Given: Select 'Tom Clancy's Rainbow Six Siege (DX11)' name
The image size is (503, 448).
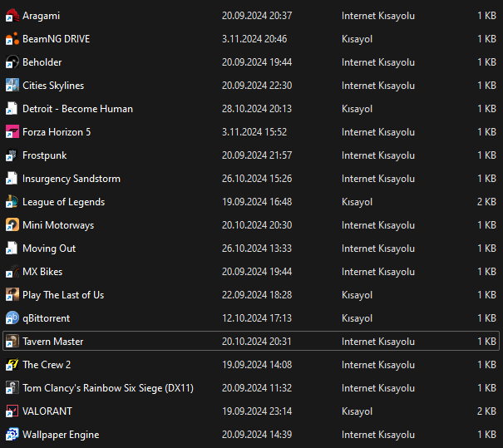Looking at the screenshot, I should coord(108,388).
